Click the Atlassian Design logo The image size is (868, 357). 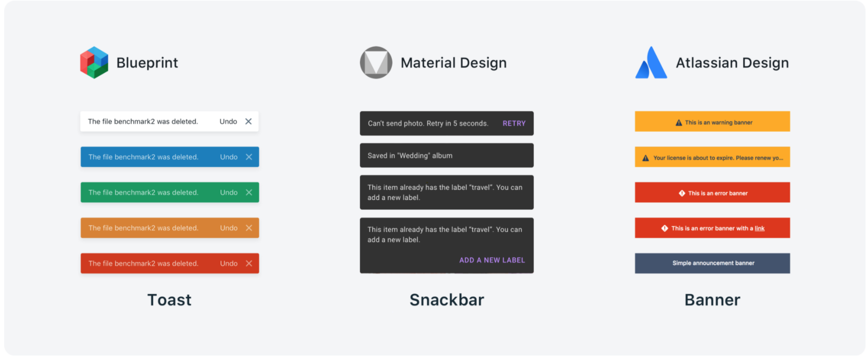651,63
